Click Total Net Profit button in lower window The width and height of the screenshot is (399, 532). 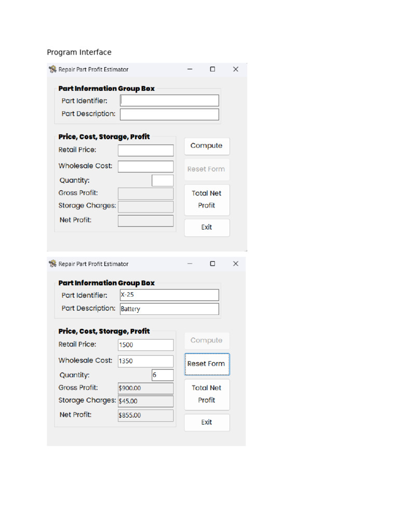tap(207, 394)
